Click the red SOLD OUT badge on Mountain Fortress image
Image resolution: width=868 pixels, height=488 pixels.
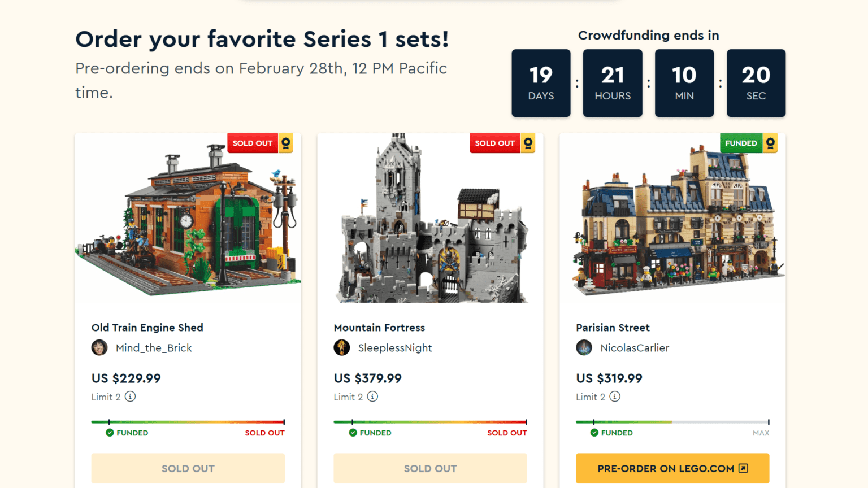point(494,143)
